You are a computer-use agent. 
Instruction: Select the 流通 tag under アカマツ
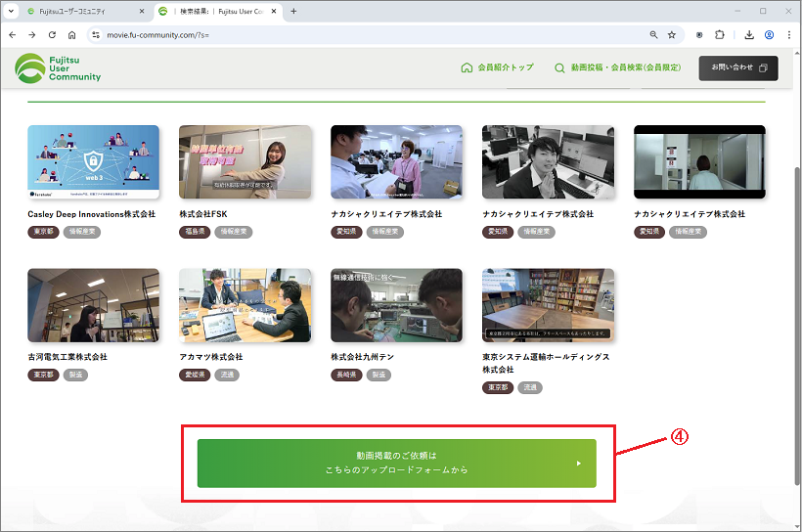coord(227,375)
